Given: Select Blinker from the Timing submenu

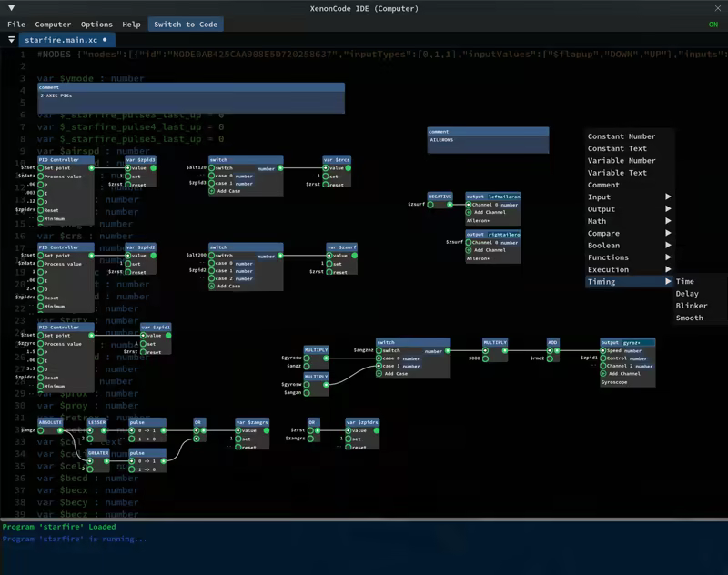Looking at the screenshot, I should [692, 306].
